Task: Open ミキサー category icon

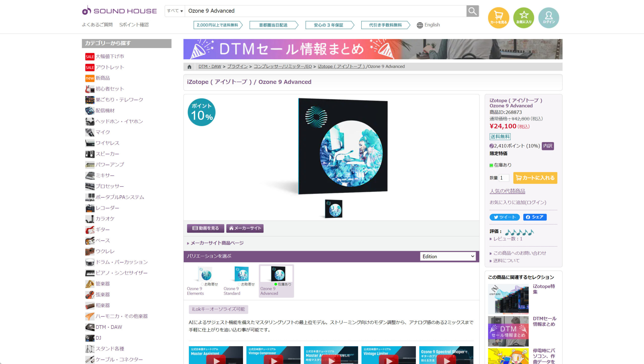Action: click(90, 175)
